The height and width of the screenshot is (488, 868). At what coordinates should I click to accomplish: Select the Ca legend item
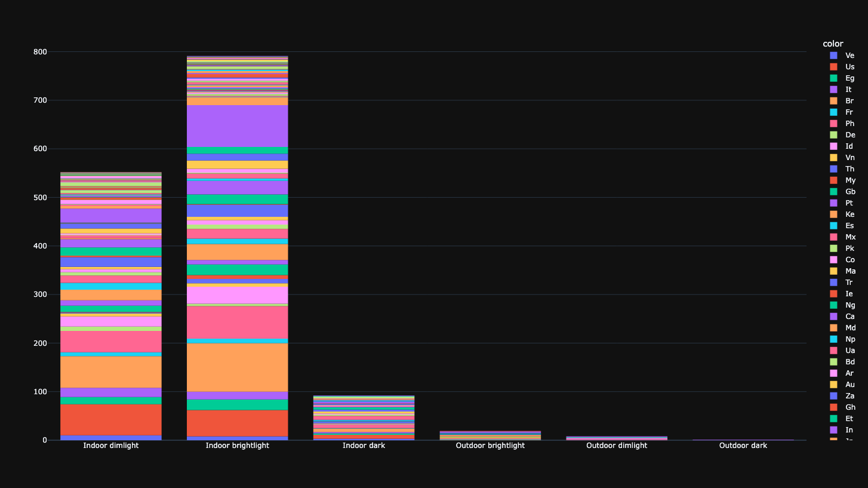pyautogui.click(x=842, y=317)
